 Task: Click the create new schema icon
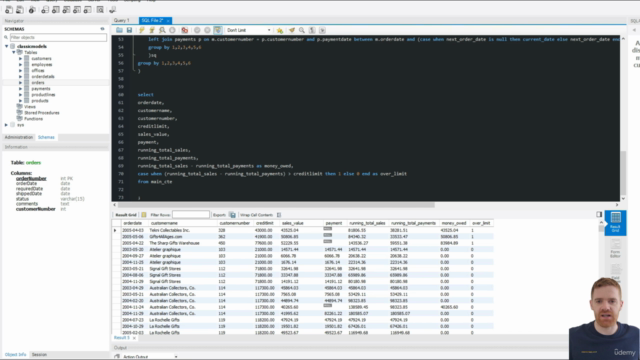click(45, 10)
